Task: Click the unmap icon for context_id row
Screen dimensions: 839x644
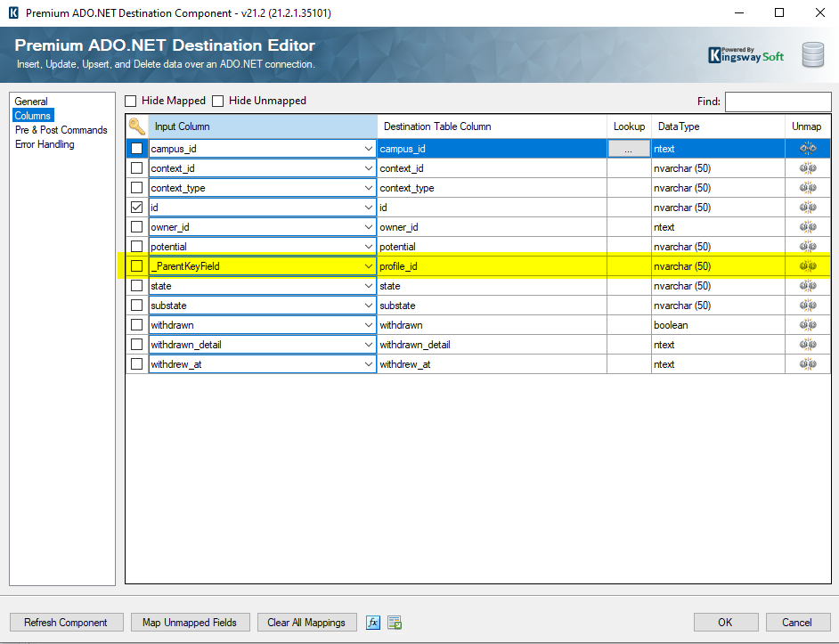Action: pos(808,168)
